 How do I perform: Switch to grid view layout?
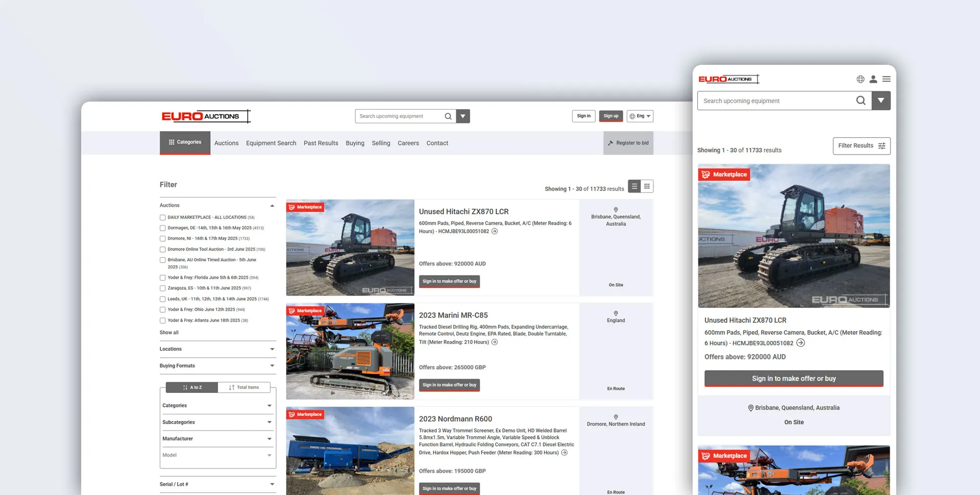(x=647, y=186)
